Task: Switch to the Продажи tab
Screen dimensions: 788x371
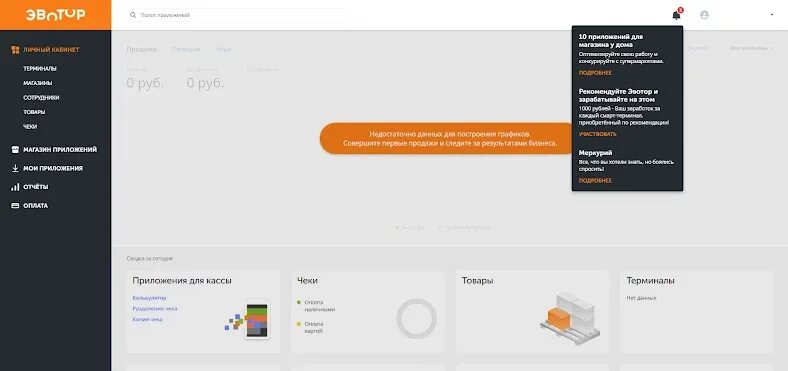Action: tap(141, 49)
